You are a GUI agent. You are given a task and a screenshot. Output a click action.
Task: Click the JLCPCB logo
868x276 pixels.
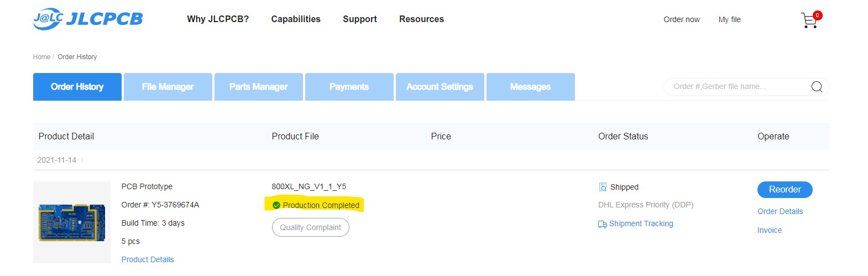click(88, 19)
